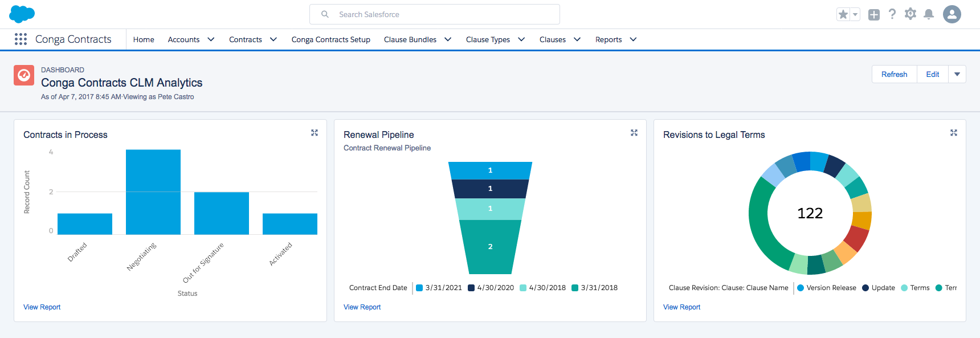
Task: Open the Setup gear icon
Action: point(910,14)
